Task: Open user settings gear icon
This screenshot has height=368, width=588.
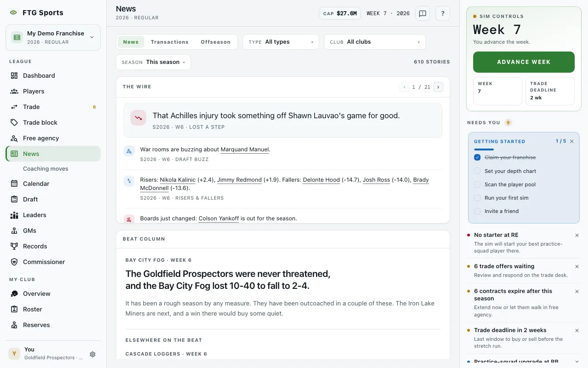Action: tap(92, 354)
